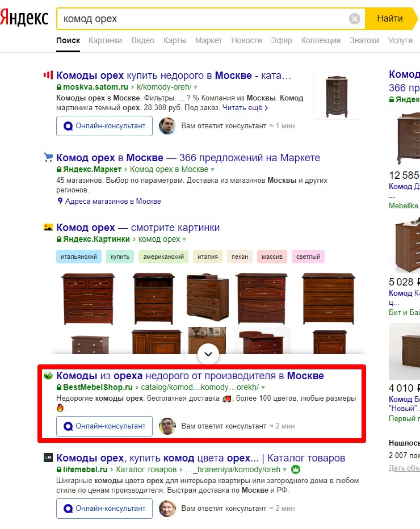Click 'Читать ещё' link
The height and width of the screenshot is (529, 420).
pyautogui.click(x=245, y=108)
